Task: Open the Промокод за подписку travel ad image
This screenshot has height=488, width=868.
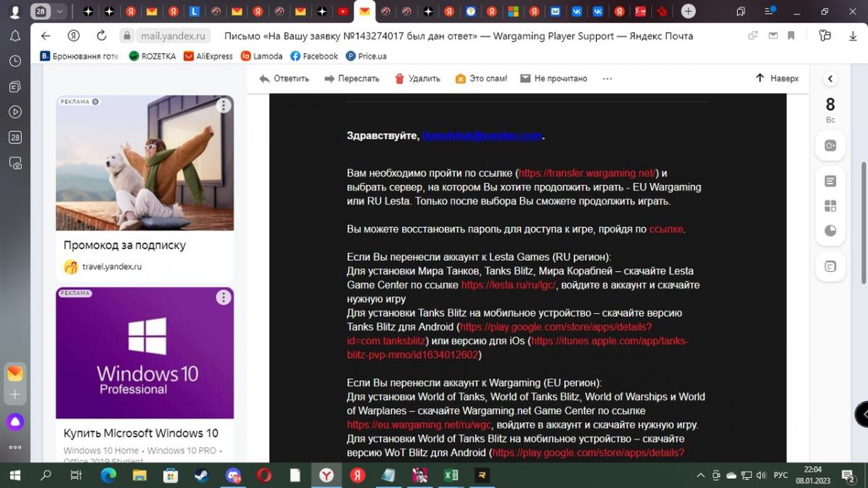Action: coord(145,163)
